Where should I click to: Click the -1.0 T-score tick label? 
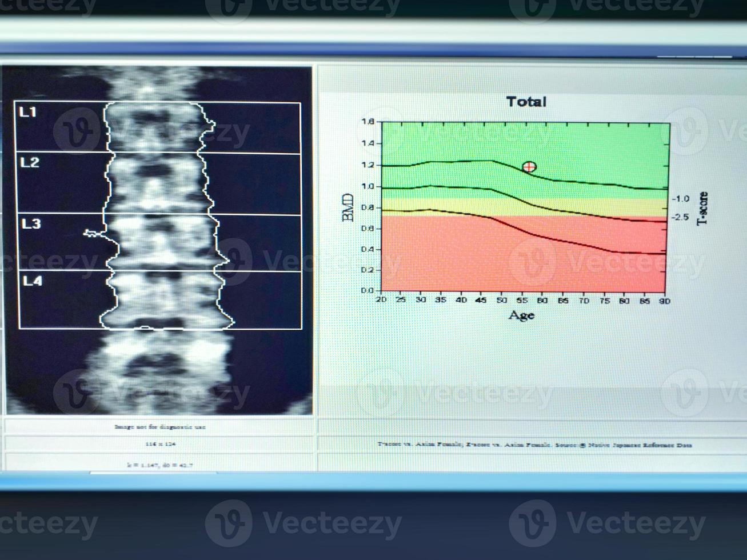click(680, 199)
